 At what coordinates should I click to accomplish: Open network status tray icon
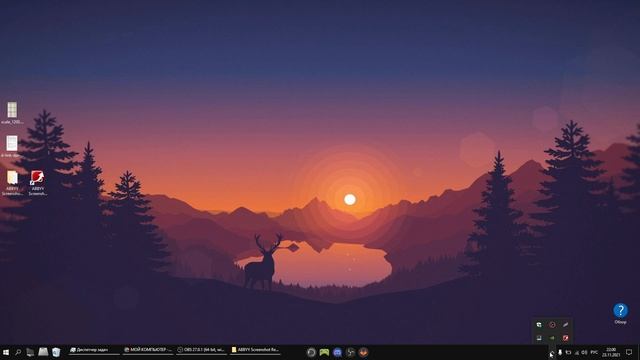point(577,352)
